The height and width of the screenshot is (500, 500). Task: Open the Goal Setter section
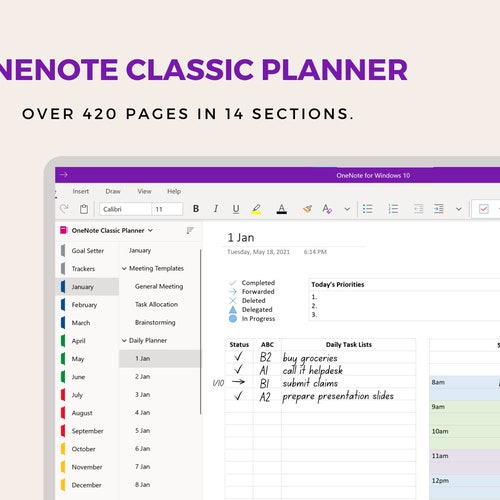88,251
